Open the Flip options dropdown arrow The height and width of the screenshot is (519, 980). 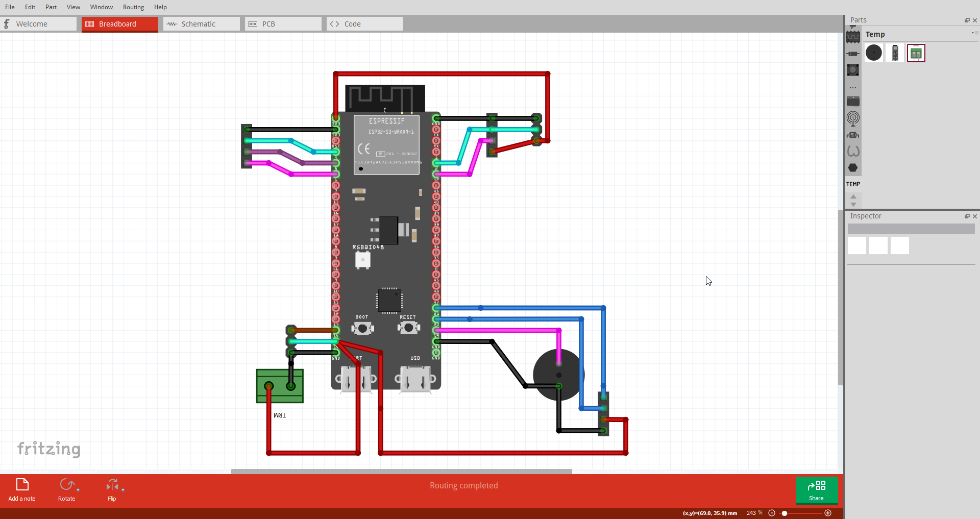click(123, 490)
